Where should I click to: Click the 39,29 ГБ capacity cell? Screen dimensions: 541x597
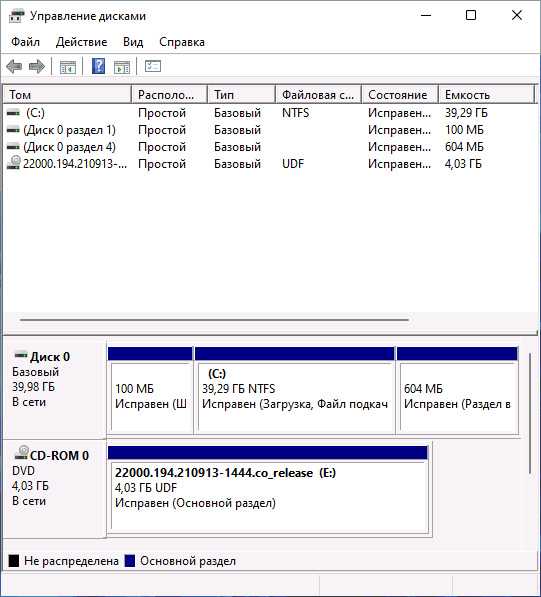click(x=466, y=113)
